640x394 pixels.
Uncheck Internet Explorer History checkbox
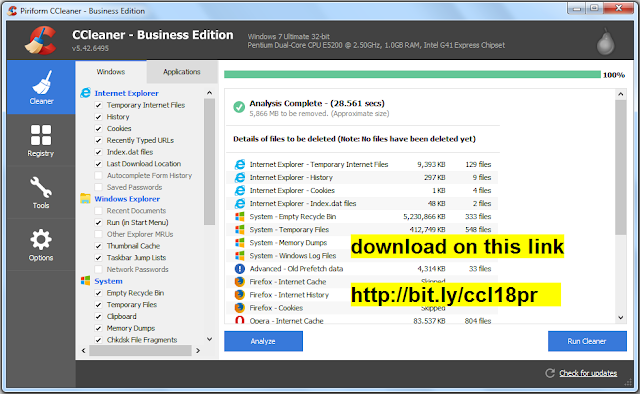tap(98, 117)
